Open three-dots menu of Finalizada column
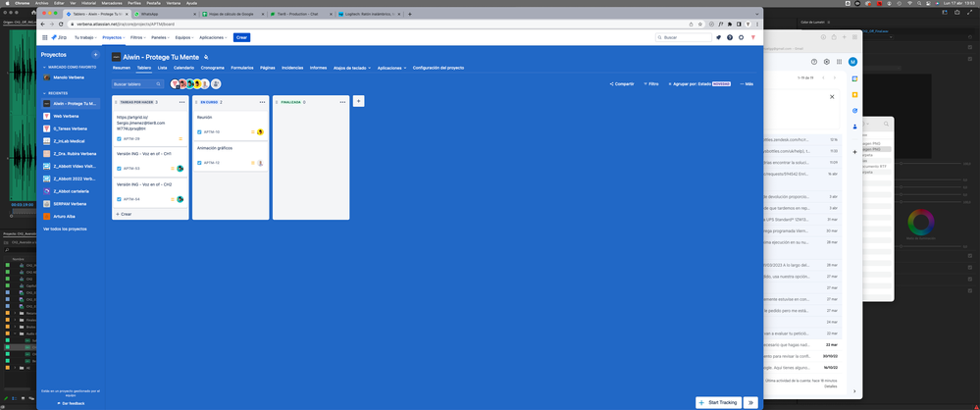Viewport: 980px width, 410px height. (x=342, y=101)
